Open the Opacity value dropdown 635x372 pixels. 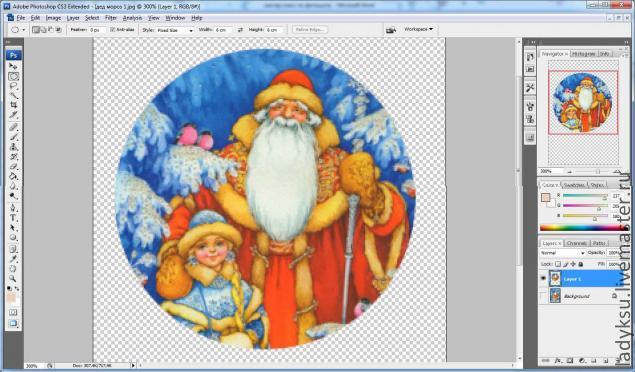click(x=614, y=253)
